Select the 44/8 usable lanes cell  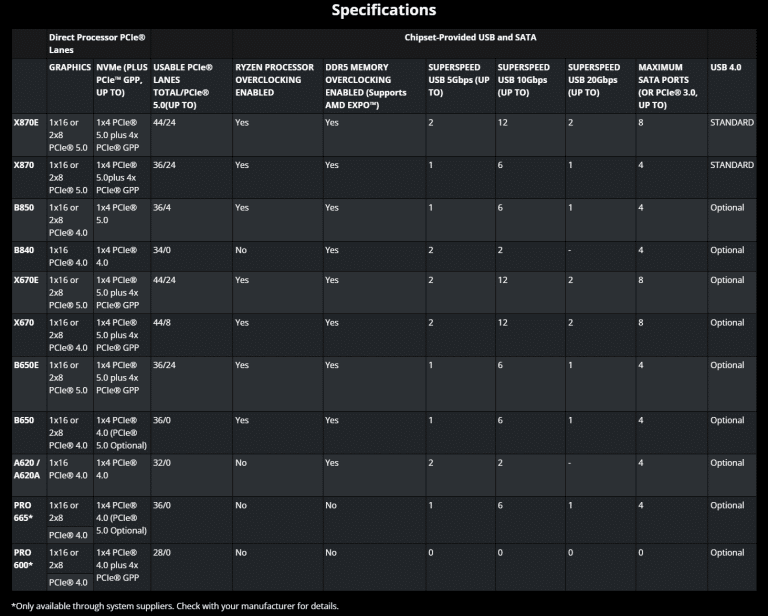tap(163, 323)
